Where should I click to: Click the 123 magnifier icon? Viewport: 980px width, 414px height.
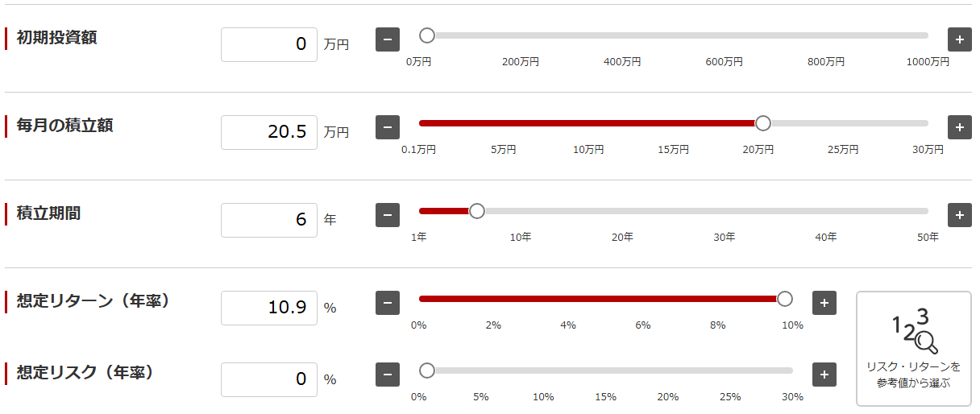(914, 330)
